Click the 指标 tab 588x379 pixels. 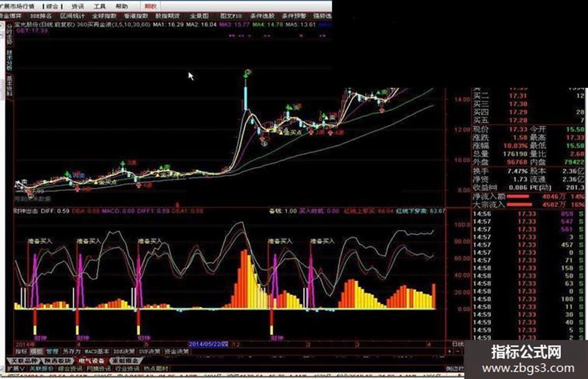click(x=21, y=352)
